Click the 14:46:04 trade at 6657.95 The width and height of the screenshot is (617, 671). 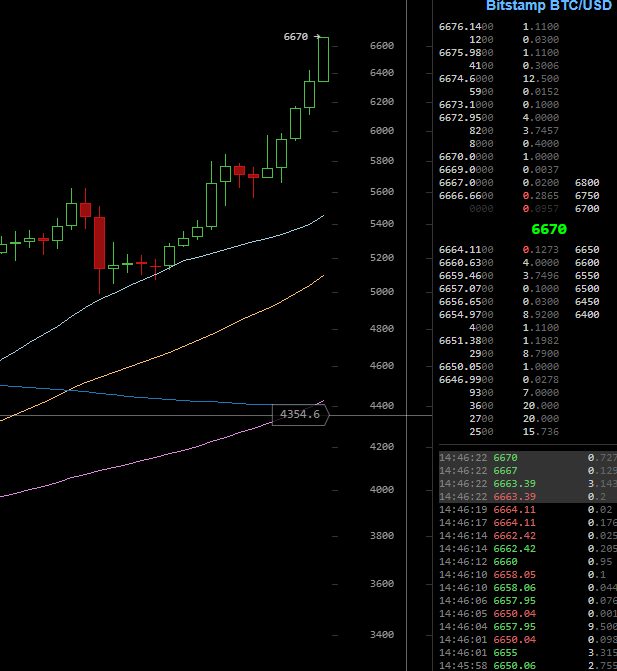coord(528,626)
